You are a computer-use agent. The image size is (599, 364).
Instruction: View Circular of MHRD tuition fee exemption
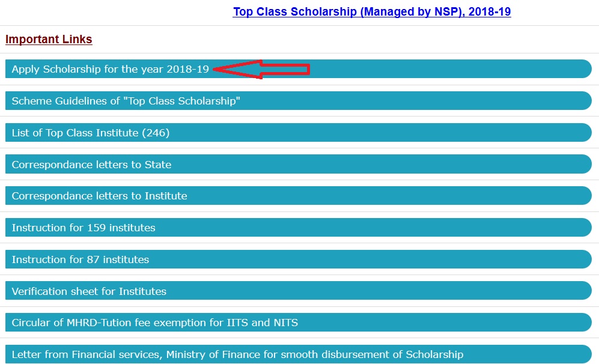155,323
